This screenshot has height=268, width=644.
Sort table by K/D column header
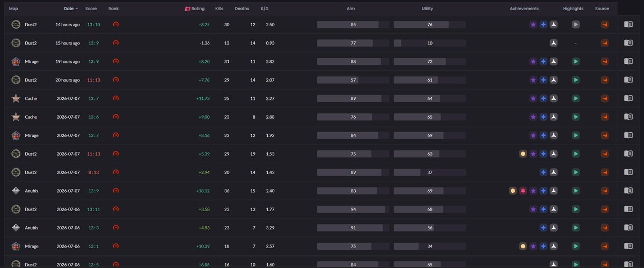click(x=265, y=9)
